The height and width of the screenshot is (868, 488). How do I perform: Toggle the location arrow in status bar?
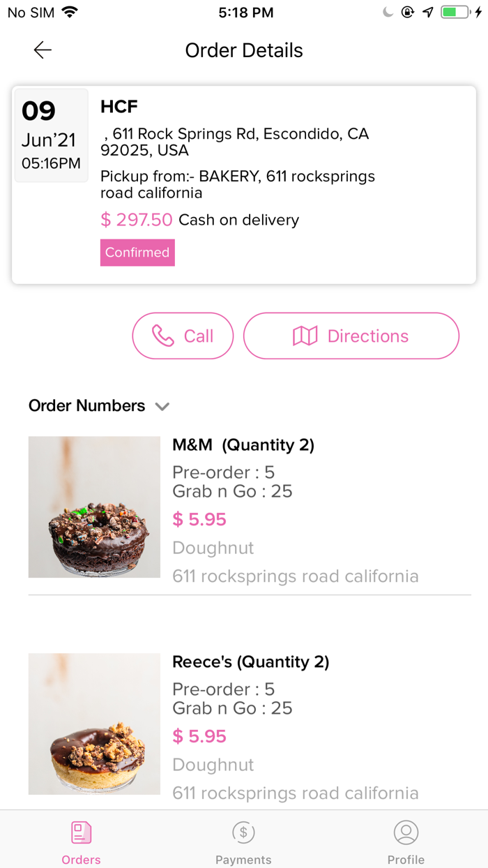click(x=427, y=11)
